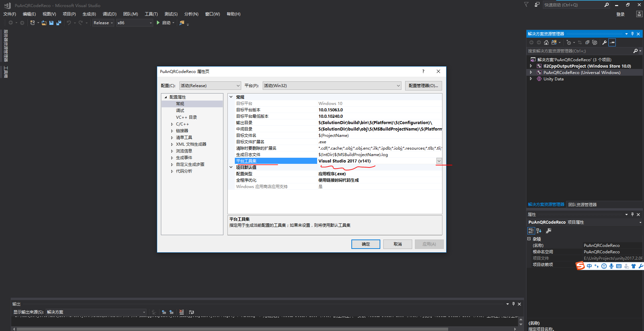Click the Collapse All icon in Solution Explorer
644x331 pixels.
pos(588,42)
